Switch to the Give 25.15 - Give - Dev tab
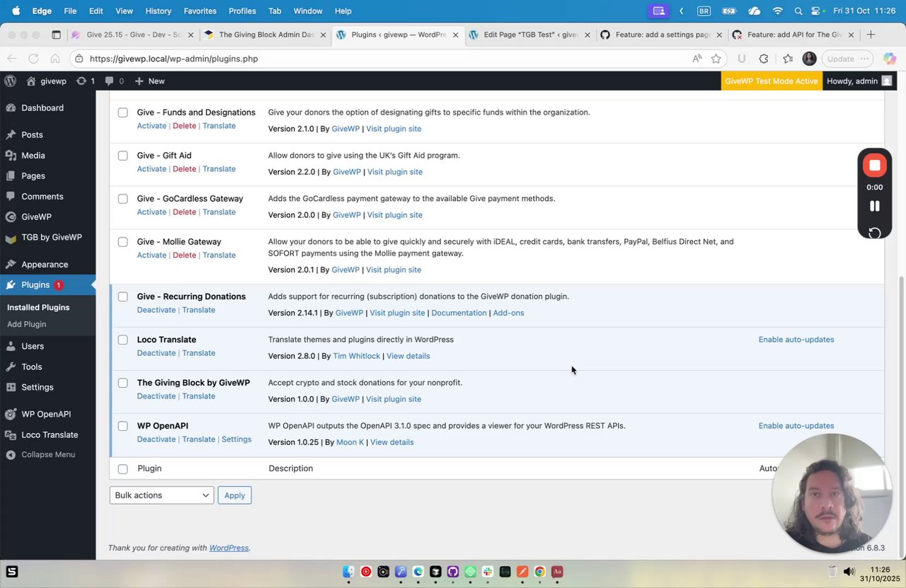The height and width of the screenshot is (588, 906). point(133,35)
